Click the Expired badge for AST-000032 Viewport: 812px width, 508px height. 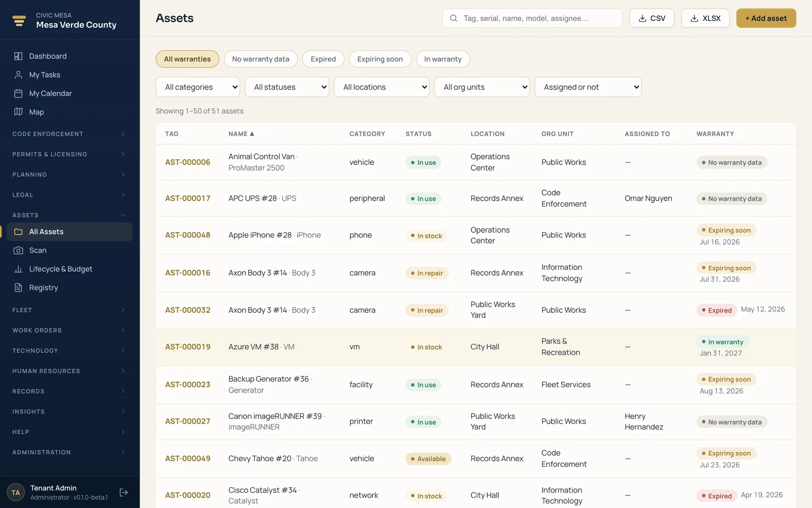click(x=717, y=310)
